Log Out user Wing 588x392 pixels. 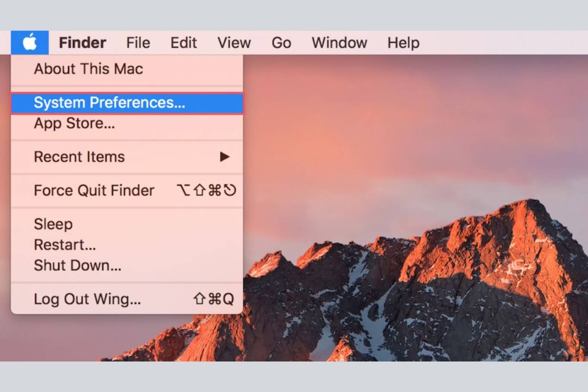[x=87, y=299]
